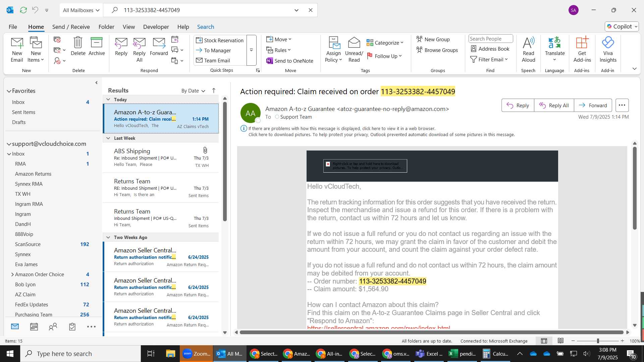Viewport: 644px width, 362px height.
Task: Click the message horizontal scrollbar
Action: (x=432, y=332)
